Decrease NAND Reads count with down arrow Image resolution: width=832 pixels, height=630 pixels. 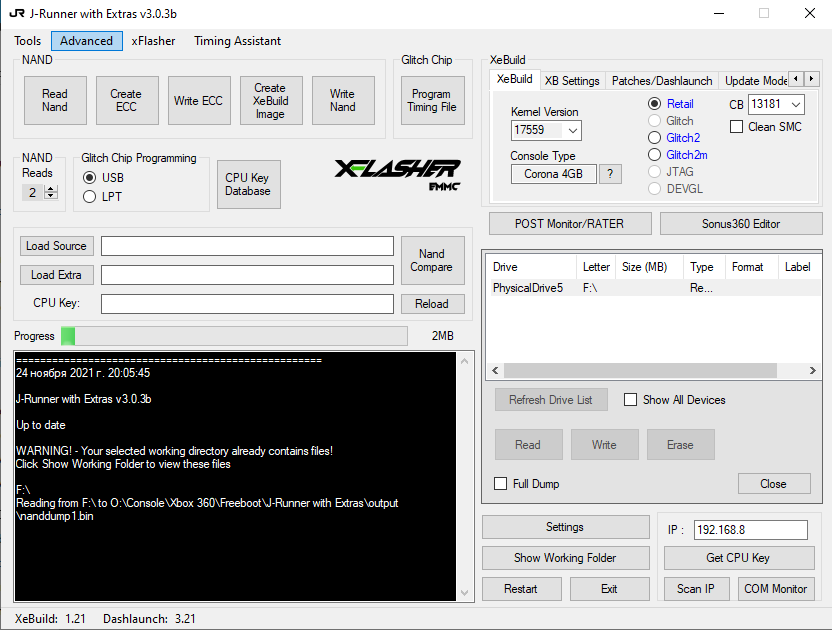tap(51, 195)
